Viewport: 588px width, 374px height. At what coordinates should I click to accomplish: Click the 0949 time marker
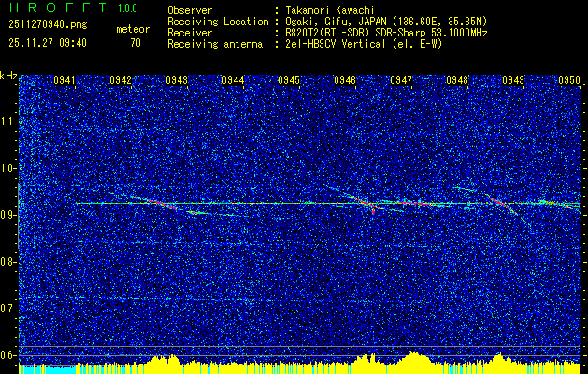pos(513,80)
